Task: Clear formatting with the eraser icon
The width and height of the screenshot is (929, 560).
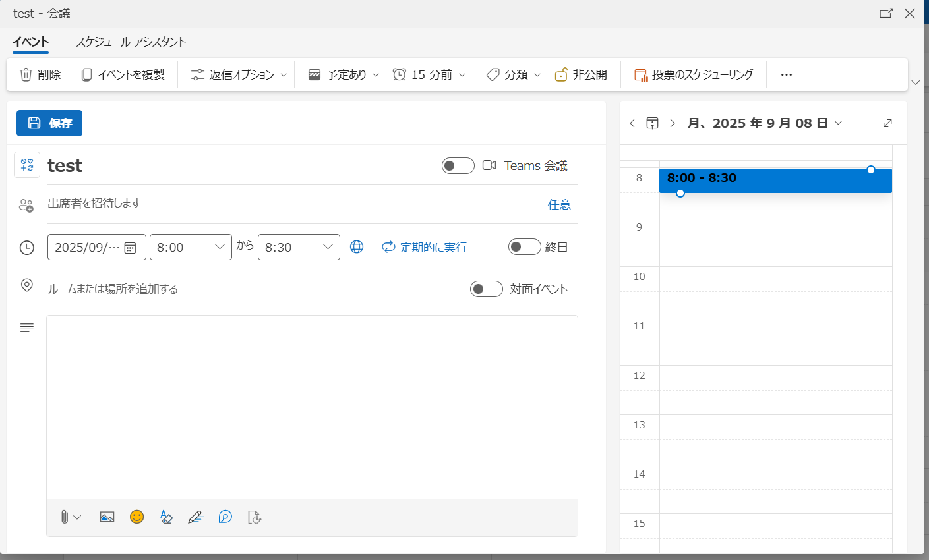Action: click(165, 517)
